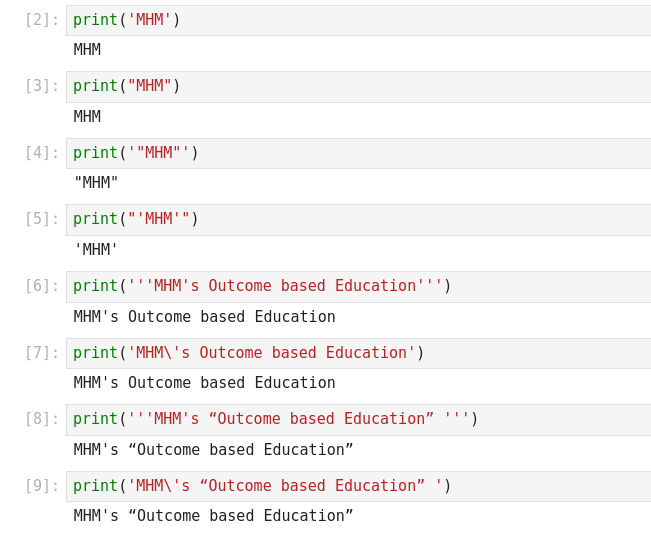
Task: Select the [6]: prompt label
Action: coord(42,287)
